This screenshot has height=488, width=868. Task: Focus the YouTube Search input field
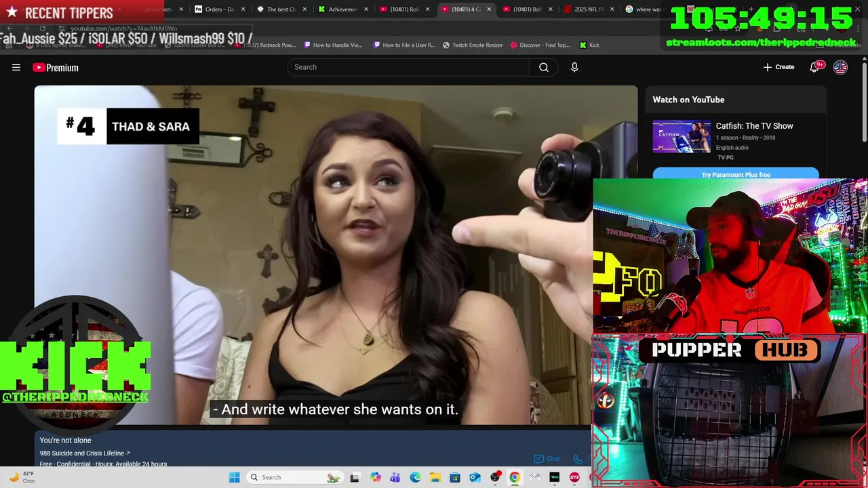point(408,67)
